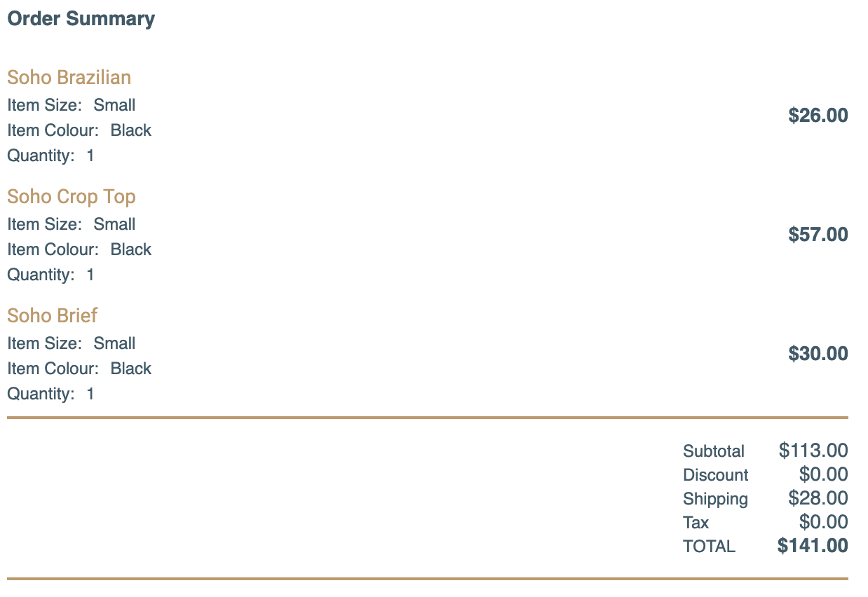This screenshot has height=597, width=868.
Task: Select the $30.00 price for Soho Brief
Action: click(818, 353)
